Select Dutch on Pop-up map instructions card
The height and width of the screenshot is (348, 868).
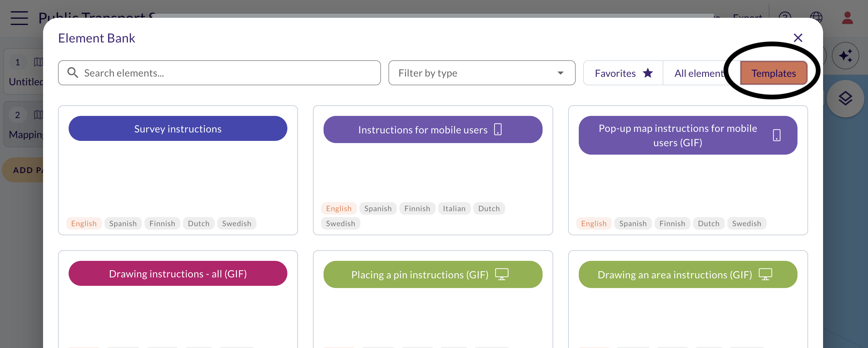coord(708,223)
